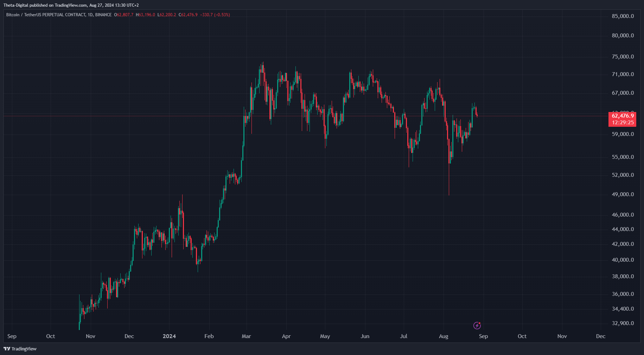
Task: Click the Jun label on time axis
Action: [x=365, y=336]
